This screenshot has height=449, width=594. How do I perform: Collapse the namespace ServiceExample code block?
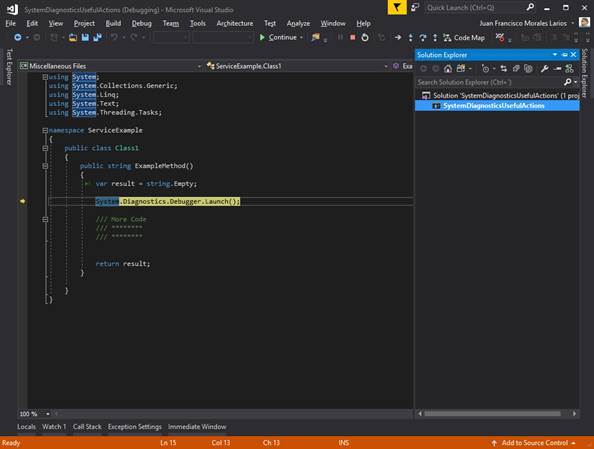point(45,130)
